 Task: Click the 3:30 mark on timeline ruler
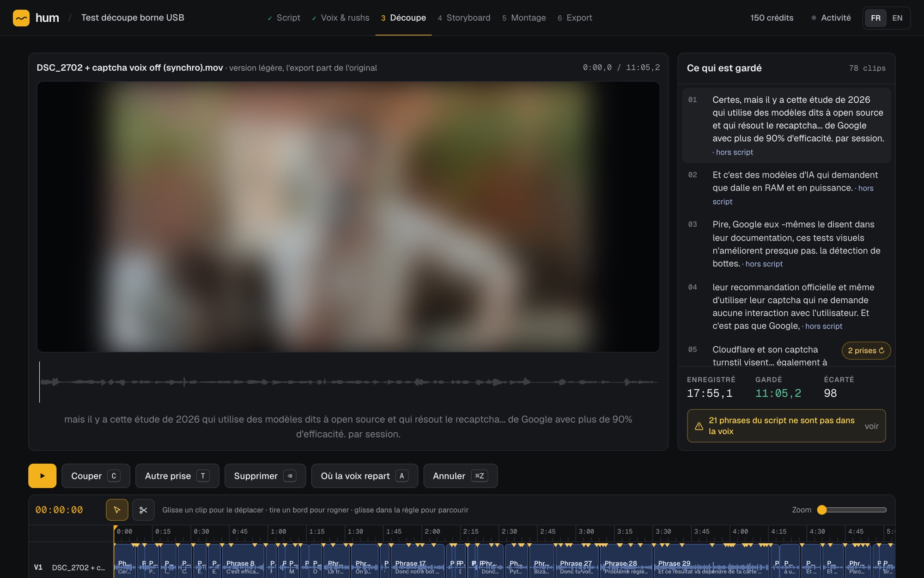click(x=663, y=532)
